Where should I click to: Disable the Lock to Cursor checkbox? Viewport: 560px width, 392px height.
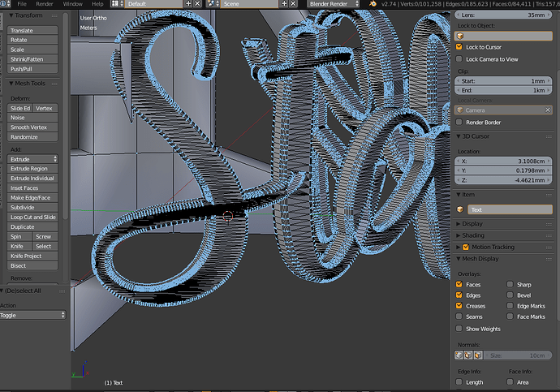459,47
